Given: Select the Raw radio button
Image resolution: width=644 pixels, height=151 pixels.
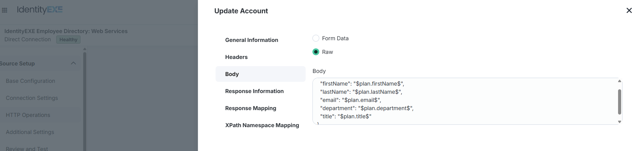Looking at the screenshot, I should click(x=316, y=52).
